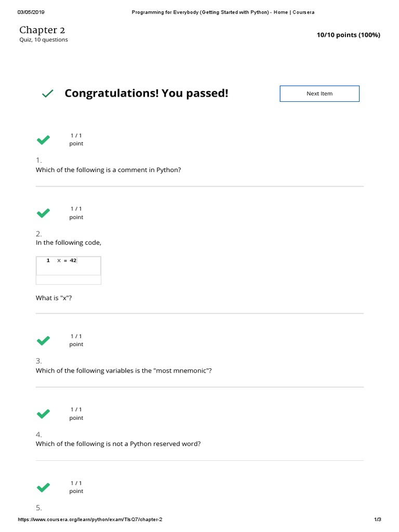Click the 'Quiz, 10 questions' subtitle
This screenshot has height=532, width=399.
point(44,40)
